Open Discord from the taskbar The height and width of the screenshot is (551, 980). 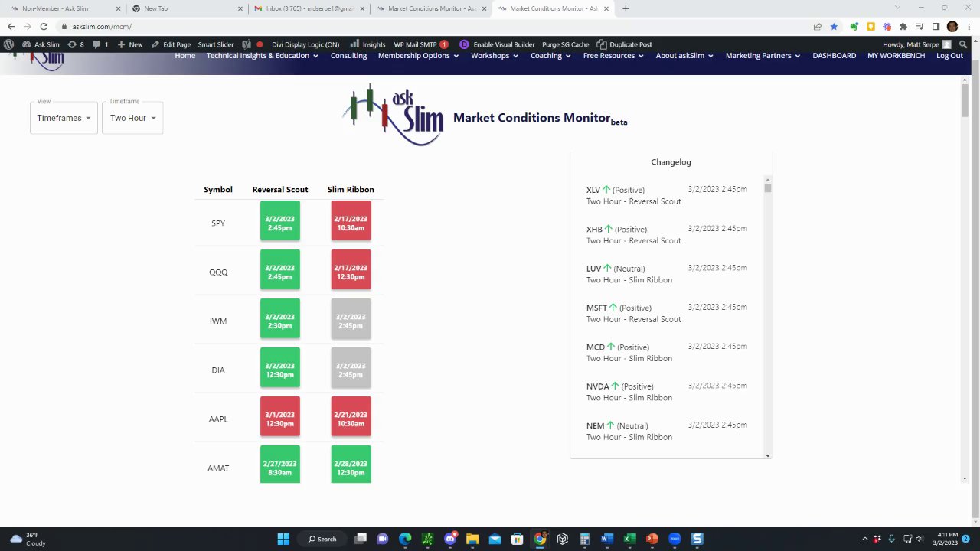(x=450, y=539)
